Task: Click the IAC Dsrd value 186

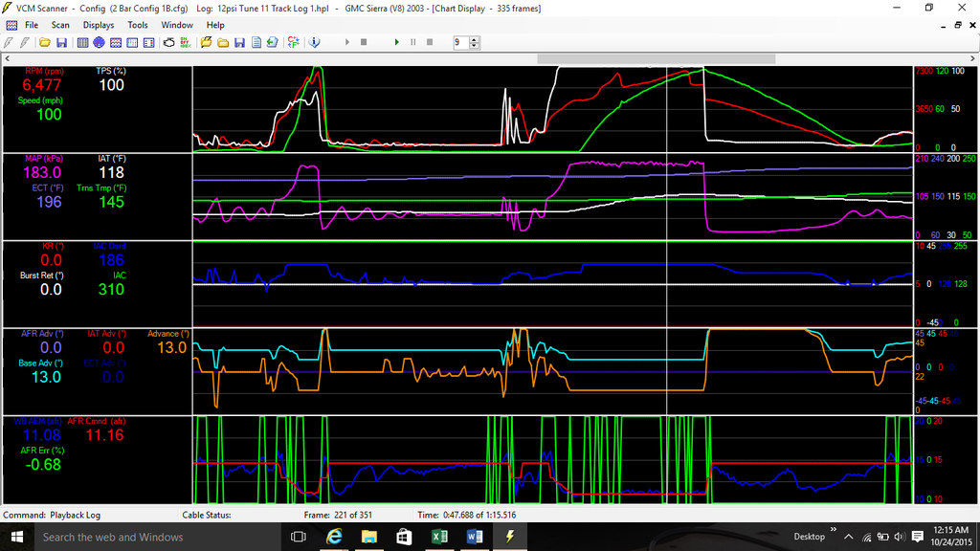Action: pos(111,260)
